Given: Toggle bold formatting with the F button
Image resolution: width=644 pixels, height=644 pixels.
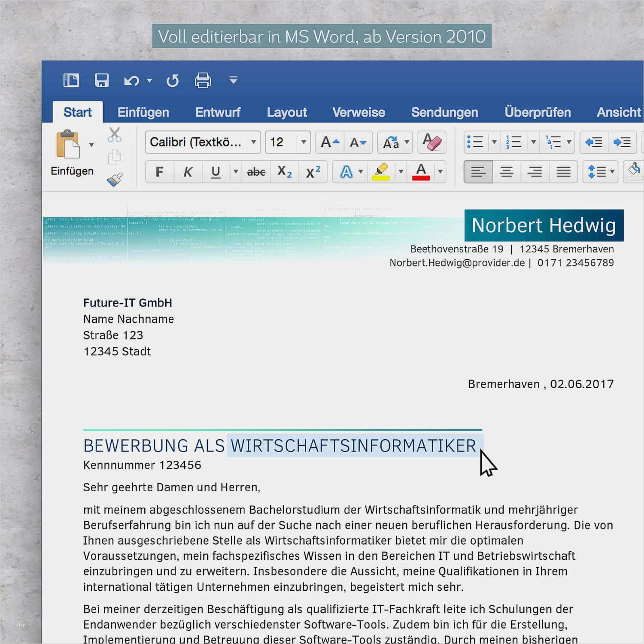Looking at the screenshot, I should click(x=159, y=171).
